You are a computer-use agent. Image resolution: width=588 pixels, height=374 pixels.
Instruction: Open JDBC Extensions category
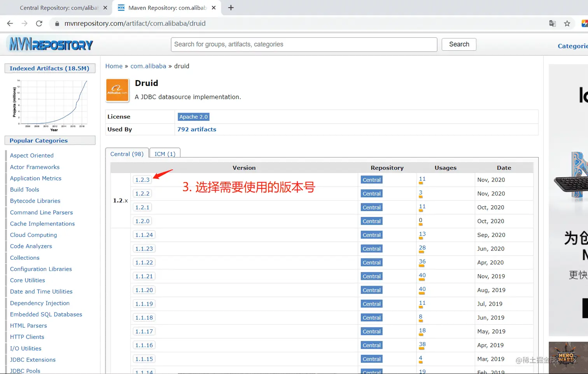[x=33, y=360]
